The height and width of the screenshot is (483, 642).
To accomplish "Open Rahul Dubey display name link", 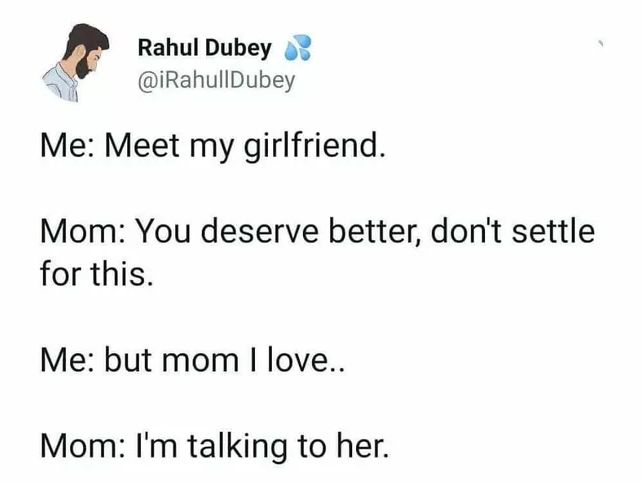I will [x=205, y=47].
